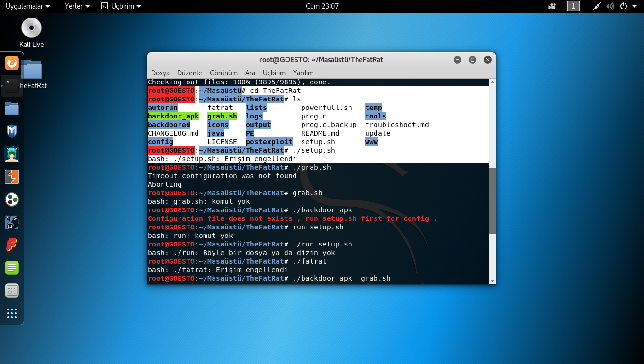This screenshot has height=364, width=644.
Task: Open the green notes app in dock
Action: click(12, 268)
